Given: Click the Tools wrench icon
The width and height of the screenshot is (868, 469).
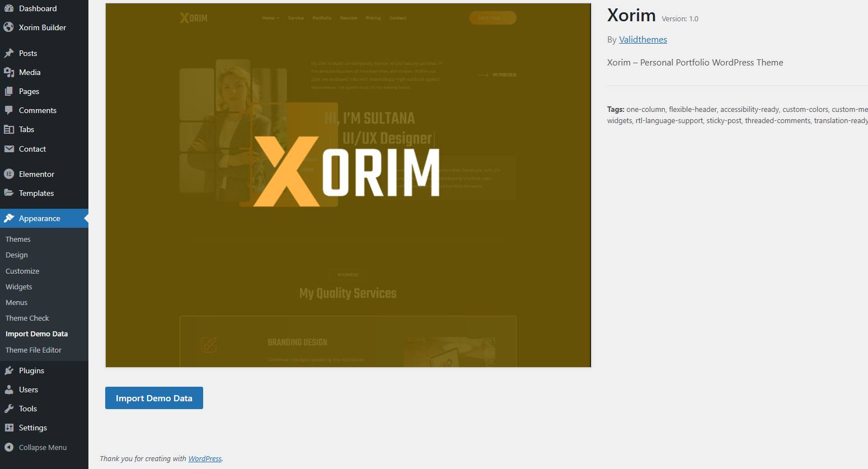Looking at the screenshot, I should pos(9,409).
